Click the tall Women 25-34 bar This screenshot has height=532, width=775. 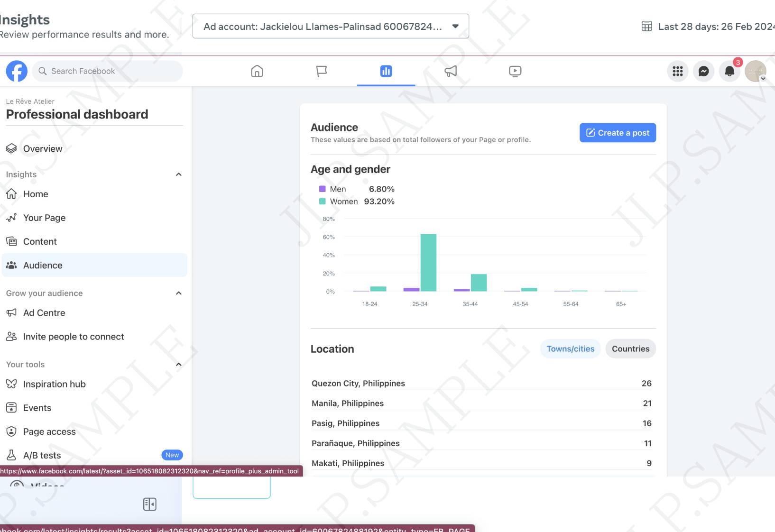tap(428, 263)
